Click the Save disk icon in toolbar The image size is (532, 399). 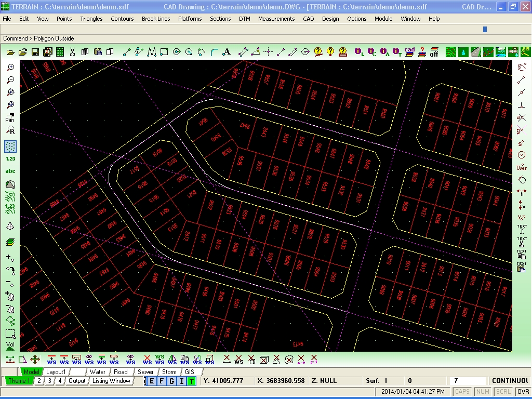click(35, 52)
